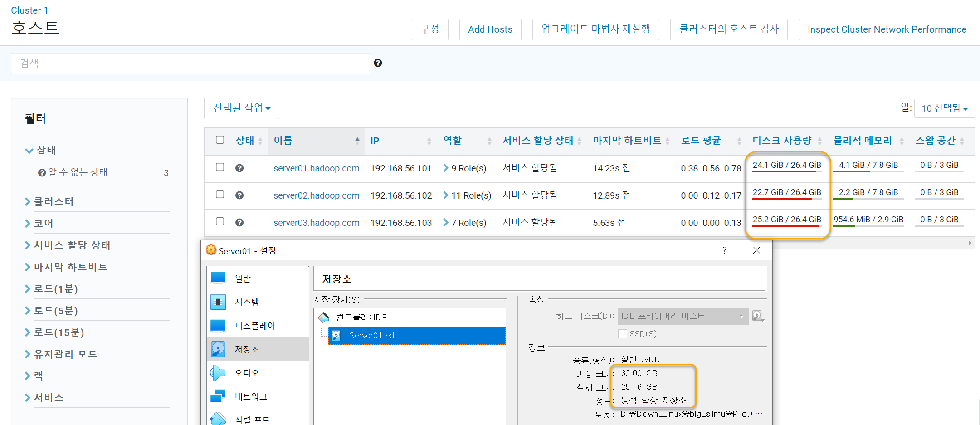The image size is (980, 425).
Task: Open the 선택된 작업 dropdown
Action: tap(242, 108)
